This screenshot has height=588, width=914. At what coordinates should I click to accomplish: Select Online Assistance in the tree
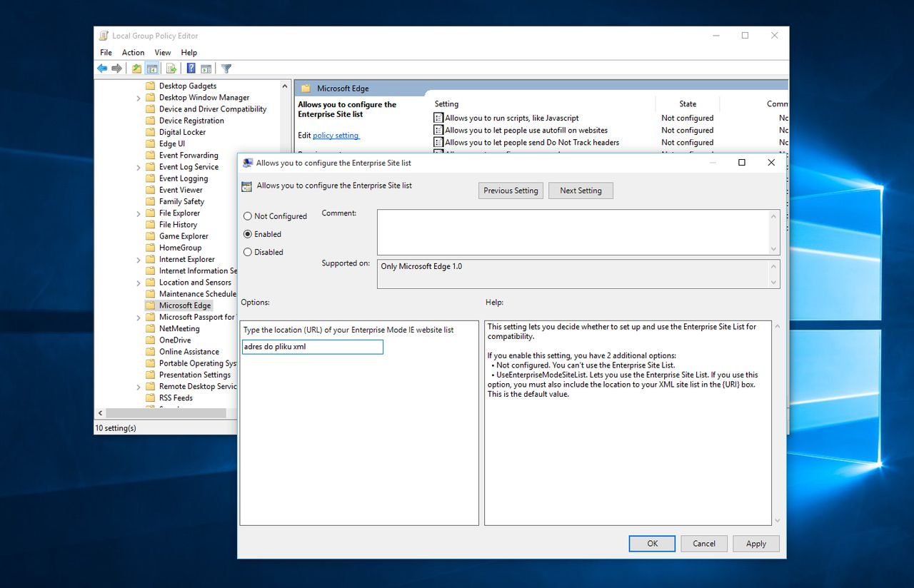click(x=189, y=352)
